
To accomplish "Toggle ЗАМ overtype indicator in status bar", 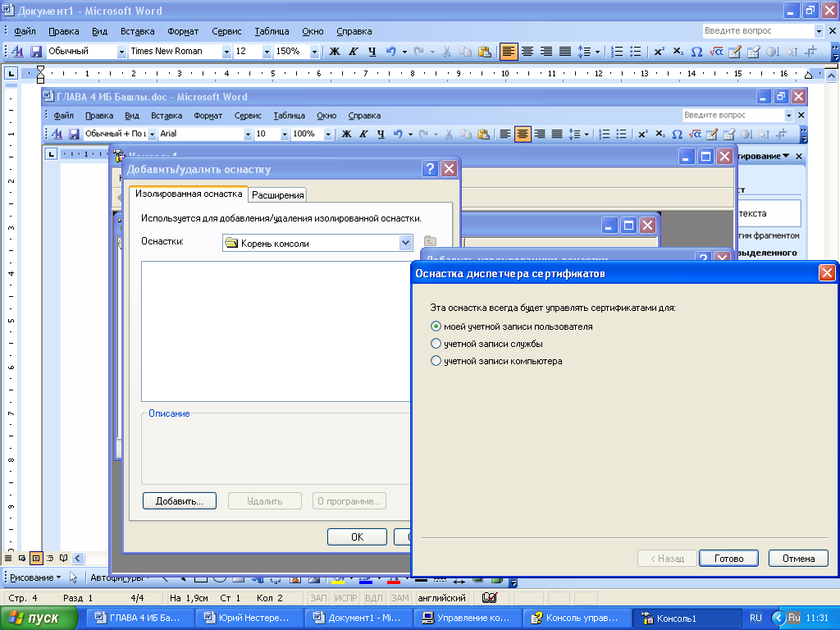I will pyautogui.click(x=399, y=598).
